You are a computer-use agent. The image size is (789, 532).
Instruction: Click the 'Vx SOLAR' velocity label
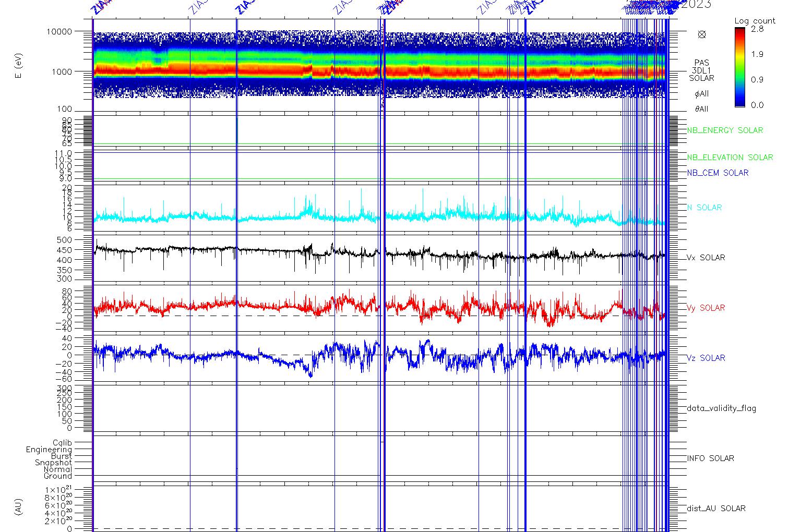(706, 258)
